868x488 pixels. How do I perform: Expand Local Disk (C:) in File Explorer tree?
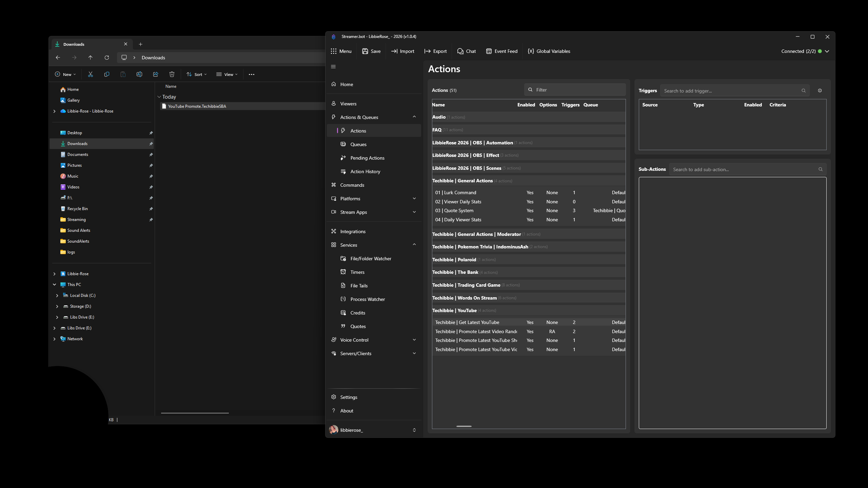pyautogui.click(x=57, y=296)
